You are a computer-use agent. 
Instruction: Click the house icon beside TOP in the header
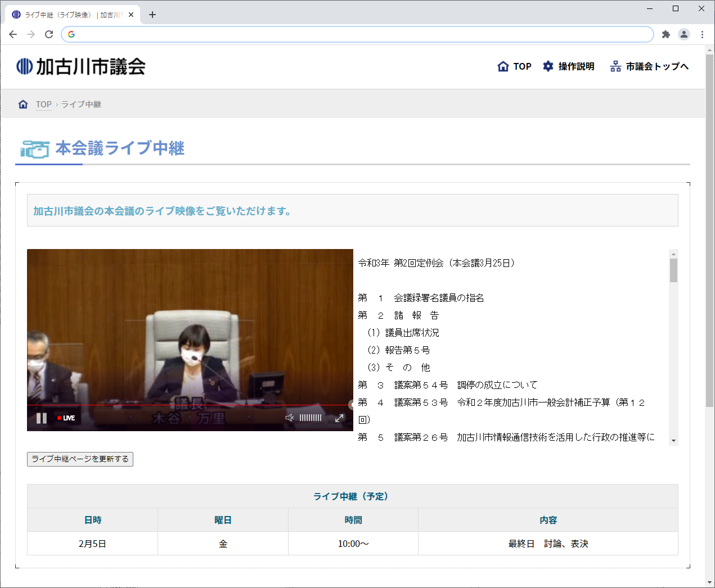tap(503, 66)
